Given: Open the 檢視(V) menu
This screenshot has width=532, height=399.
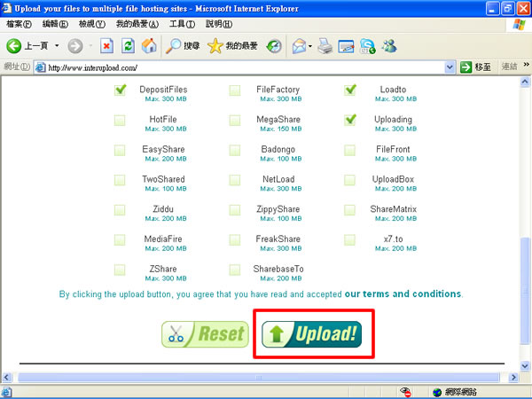Looking at the screenshot, I should tap(92, 24).
